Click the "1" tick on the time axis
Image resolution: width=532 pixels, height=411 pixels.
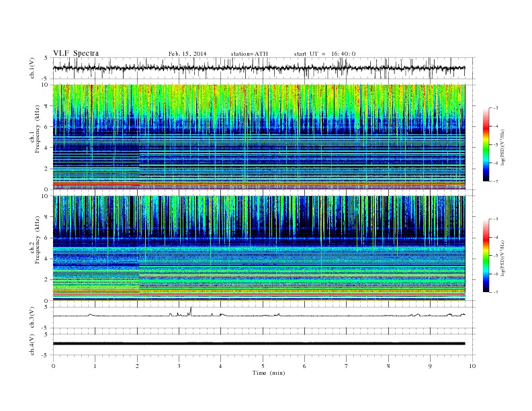[x=95, y=366]
